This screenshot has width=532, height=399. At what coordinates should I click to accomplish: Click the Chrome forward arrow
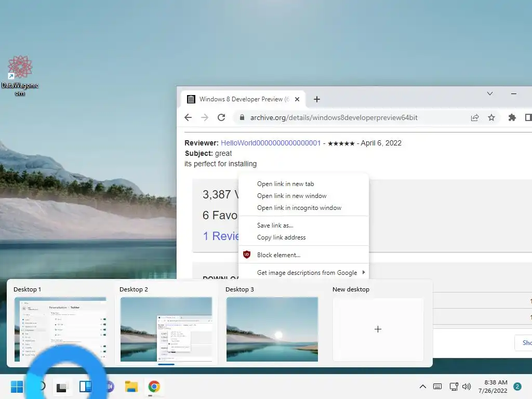point(205,117)
